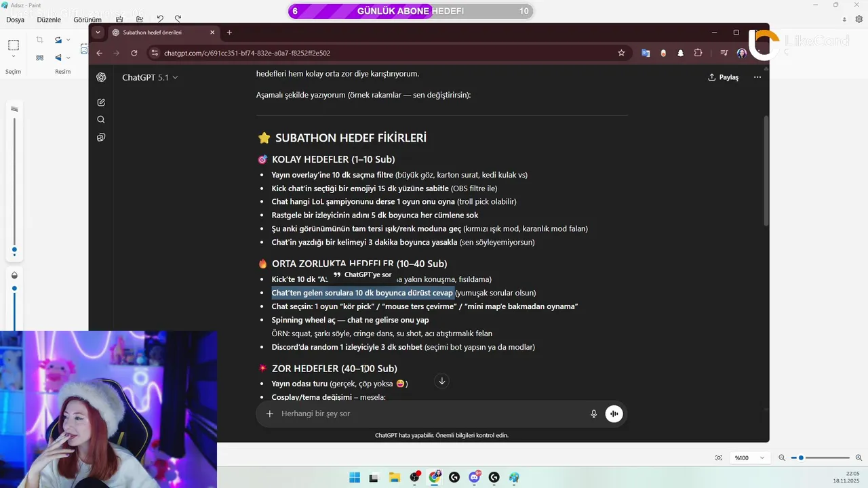The height and width of the screenshot is (488, 868).
Task: Open Google Translate extension icon
Action: tap(646, 53)
